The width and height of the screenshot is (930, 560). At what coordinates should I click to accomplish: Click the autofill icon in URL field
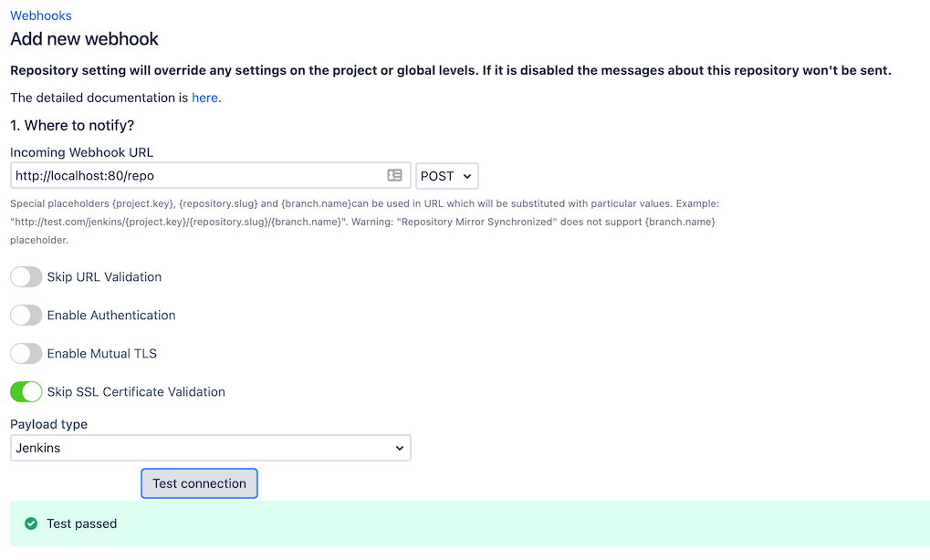[394, 175]
